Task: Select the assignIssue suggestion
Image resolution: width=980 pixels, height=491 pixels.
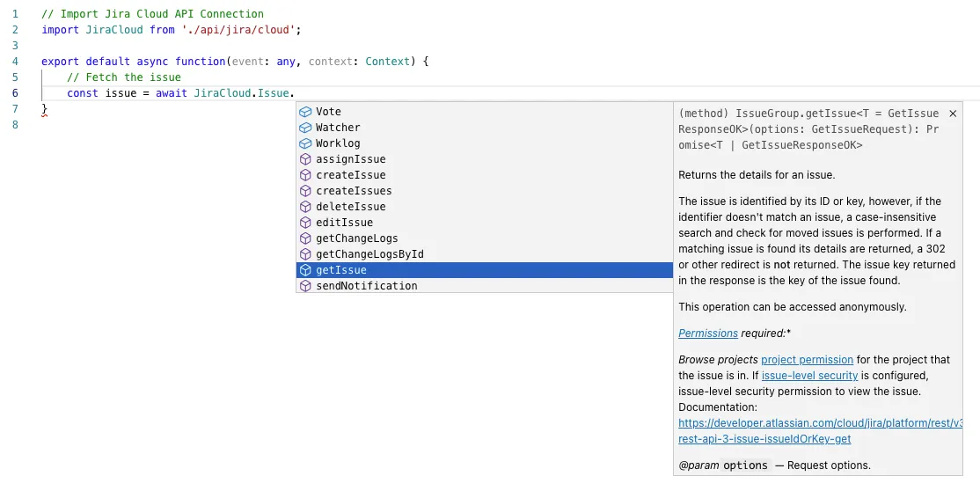Action: [485, 159]
